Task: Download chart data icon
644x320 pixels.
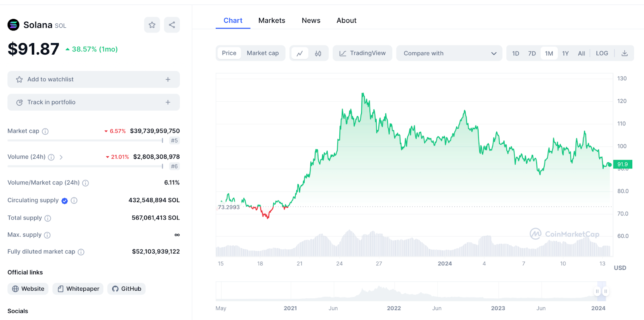Action: coord(625,53)
